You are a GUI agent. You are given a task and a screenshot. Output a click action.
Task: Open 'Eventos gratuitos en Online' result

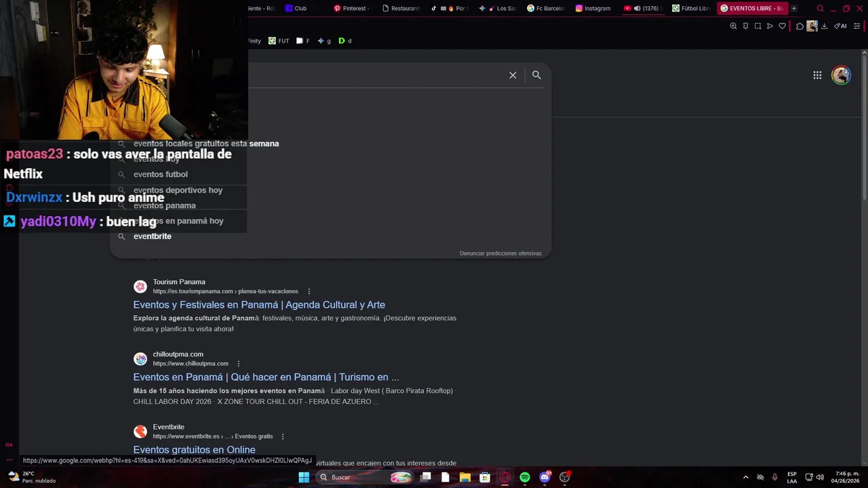[x=194, y=450]
